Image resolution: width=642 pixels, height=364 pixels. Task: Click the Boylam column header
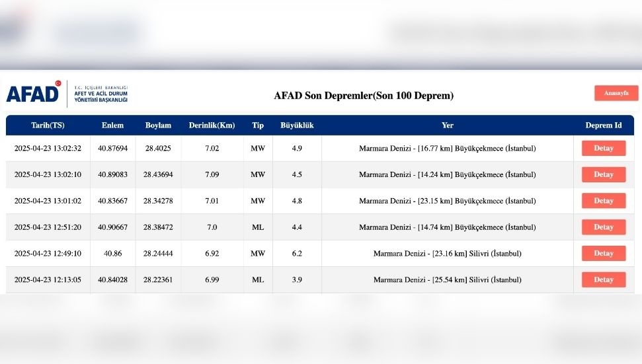pyautogui.click(x=158, y=126)
